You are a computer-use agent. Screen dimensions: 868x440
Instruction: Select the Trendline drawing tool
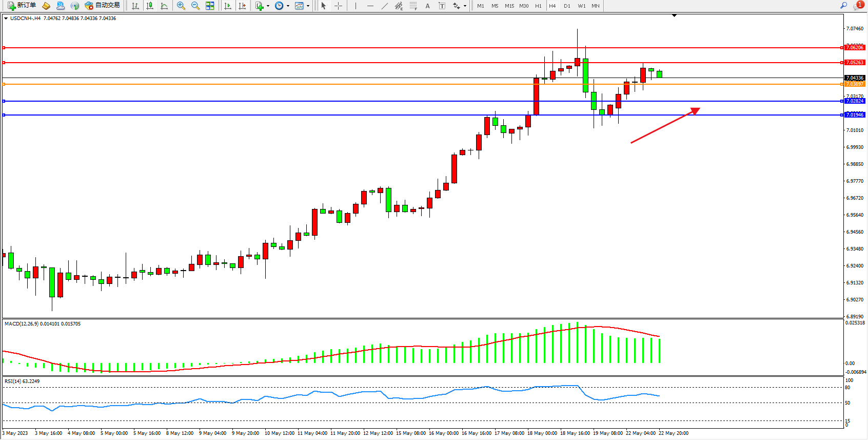[x=385, y=6]
